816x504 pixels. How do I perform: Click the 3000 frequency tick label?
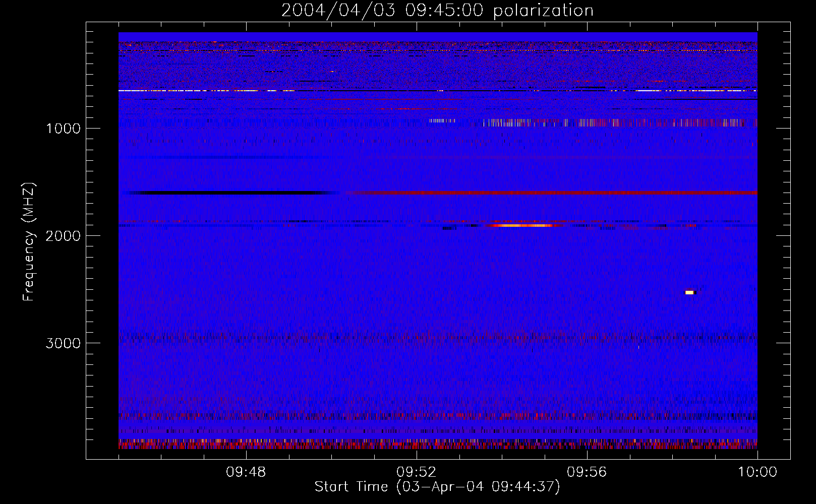(63, 343)
